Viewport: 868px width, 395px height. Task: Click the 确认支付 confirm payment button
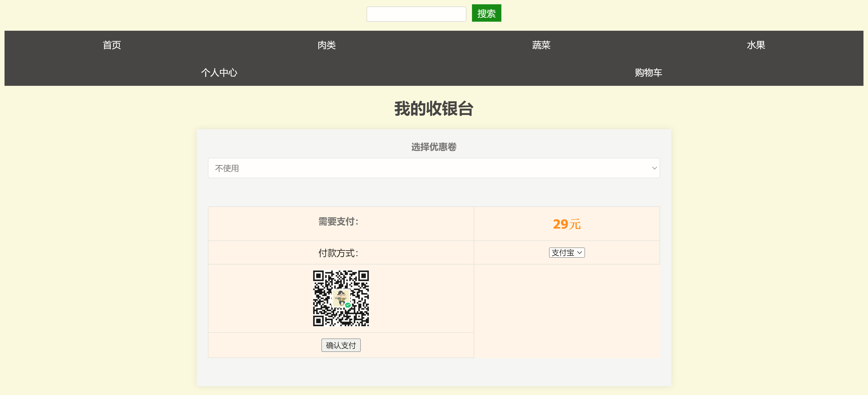click(341, 345)
